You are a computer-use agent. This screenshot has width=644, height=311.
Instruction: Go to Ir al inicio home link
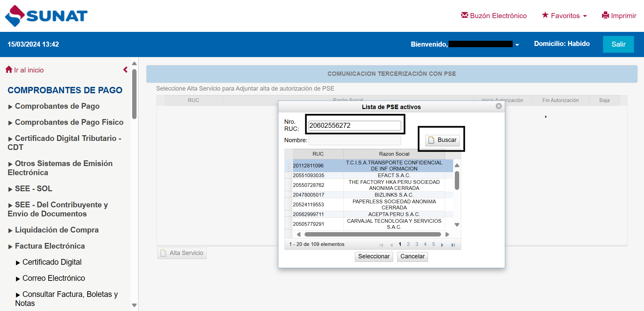[x=25, y=70]
